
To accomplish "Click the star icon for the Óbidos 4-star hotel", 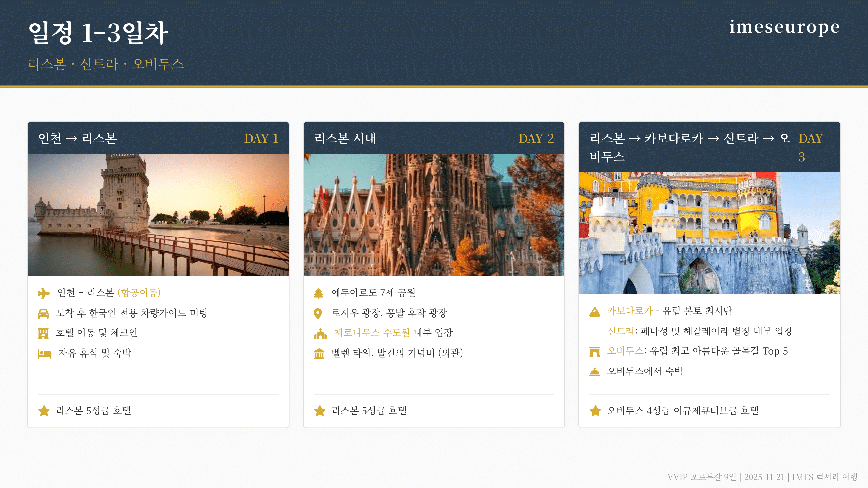I will pyautogui.click(x=595, y=411).
